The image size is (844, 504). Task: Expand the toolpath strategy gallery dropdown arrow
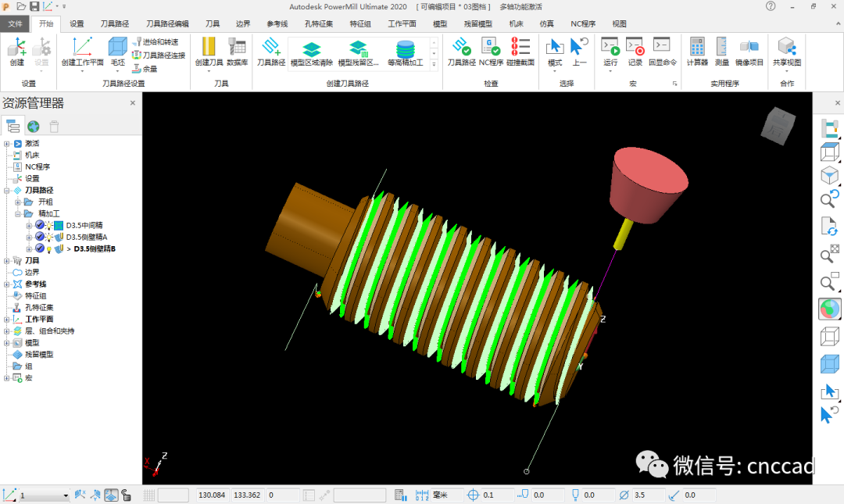tap(434, 64)
